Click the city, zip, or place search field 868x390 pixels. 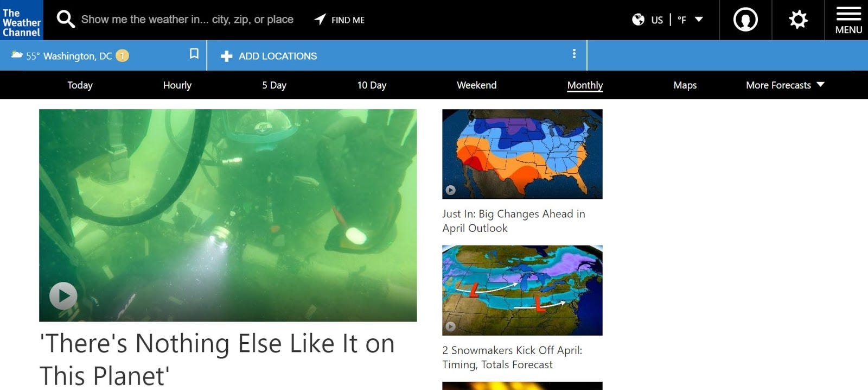coord(187,20)
